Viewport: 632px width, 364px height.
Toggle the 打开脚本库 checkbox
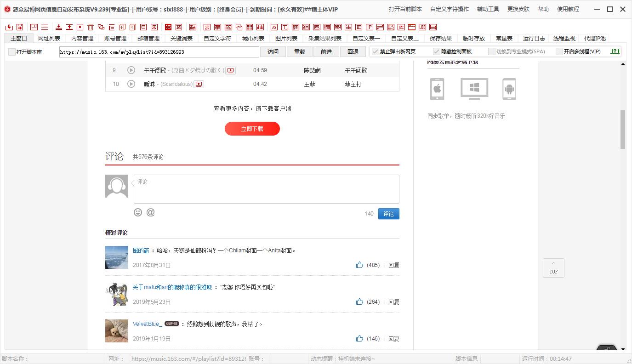[12, 52]
